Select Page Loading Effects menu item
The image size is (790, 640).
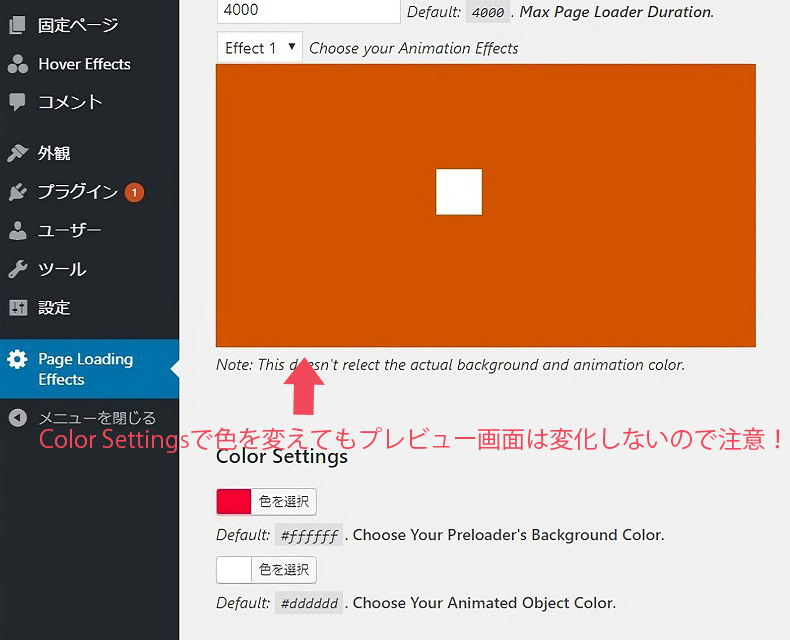point(89,369)
